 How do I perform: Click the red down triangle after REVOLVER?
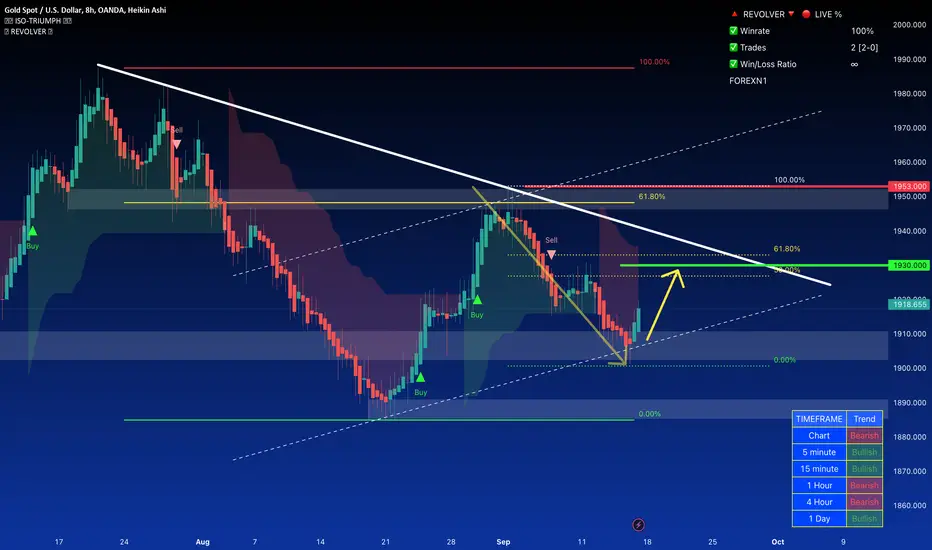(791, 14)
